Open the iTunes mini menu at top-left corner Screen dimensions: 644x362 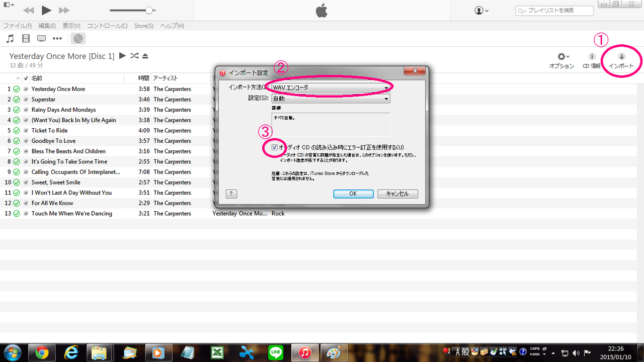pos(9,5)
